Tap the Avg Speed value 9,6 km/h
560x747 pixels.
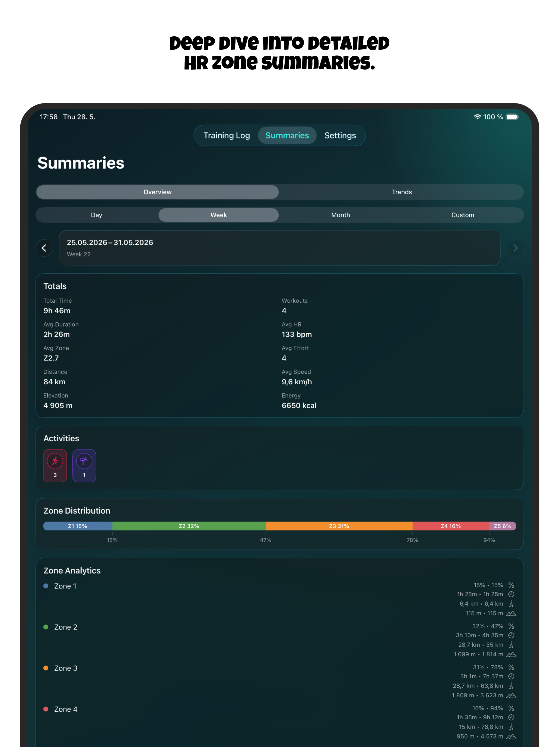point(297,382)
